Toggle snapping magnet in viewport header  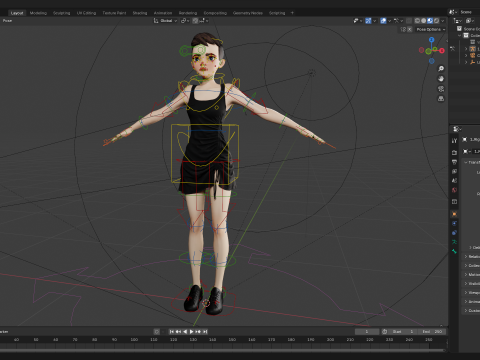195,21
